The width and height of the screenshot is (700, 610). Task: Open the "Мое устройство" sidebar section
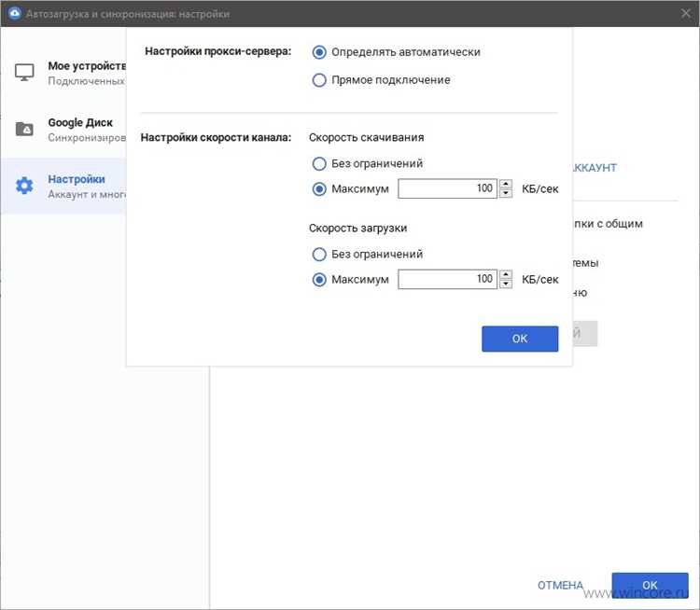pyautogui.click(x=63, y=73)
